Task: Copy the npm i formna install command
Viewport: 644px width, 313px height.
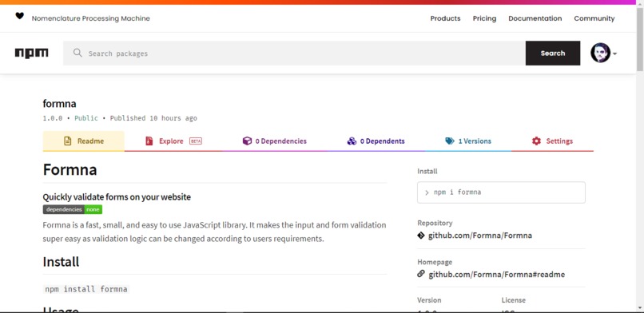Action: [501, 192]
